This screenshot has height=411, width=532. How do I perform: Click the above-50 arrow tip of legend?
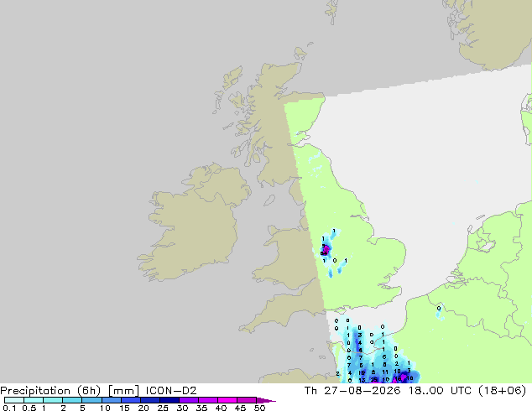coord(266,400)
